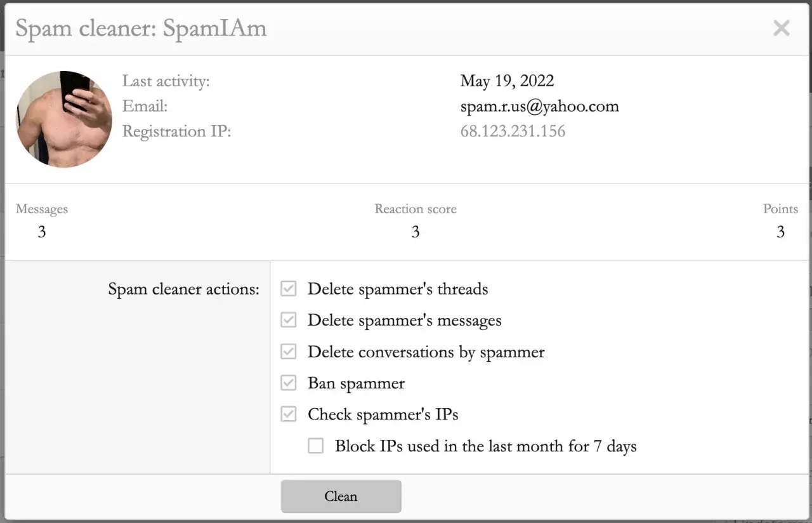Toggle the Check spammer's IPs checkbox
The image size is (812, 523).
click(x=289, y=414)
